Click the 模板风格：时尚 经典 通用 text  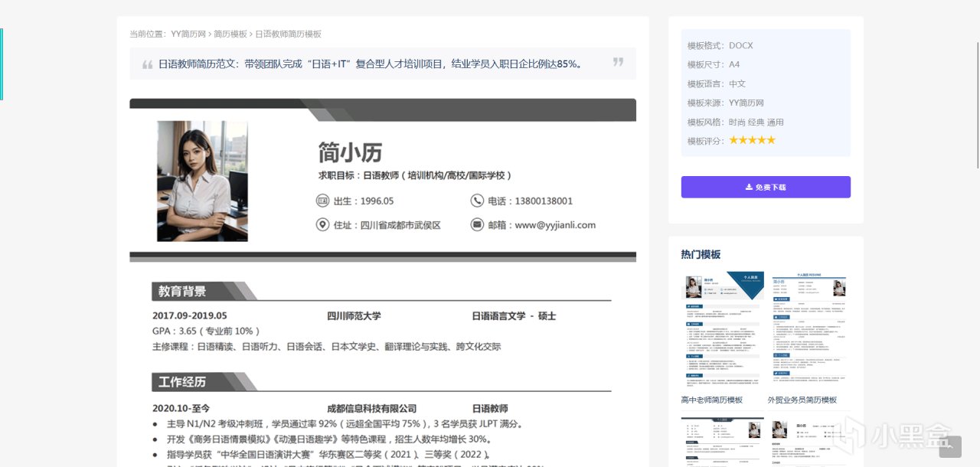[736, 122]
